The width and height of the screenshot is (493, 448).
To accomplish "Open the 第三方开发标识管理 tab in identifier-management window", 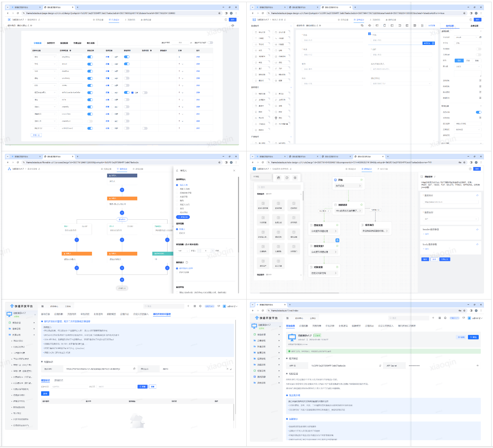I will click(162, 314).
